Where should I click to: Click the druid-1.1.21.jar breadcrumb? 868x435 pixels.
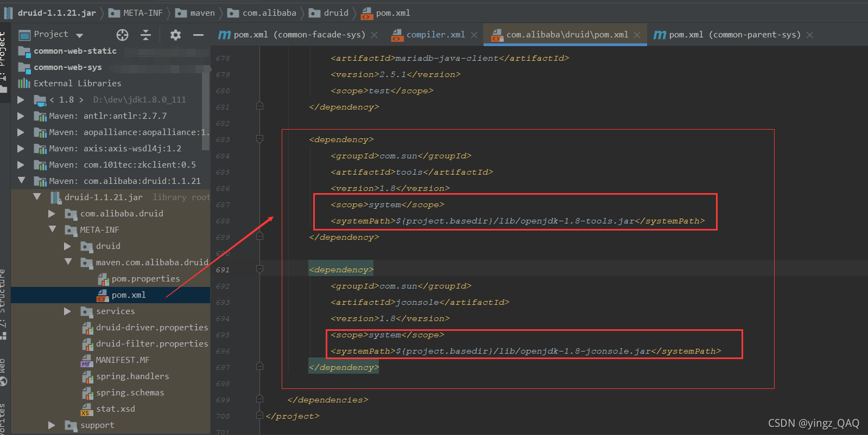pos(50,12)
